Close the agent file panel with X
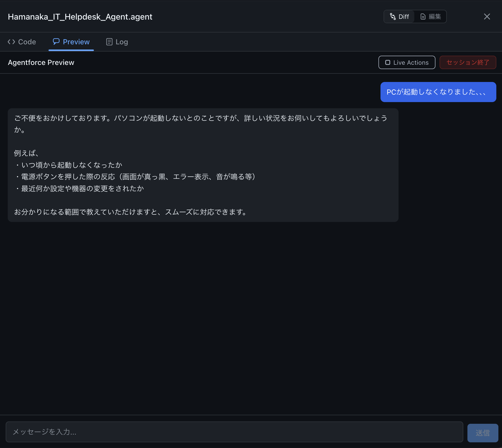This screenshot has height=448, width=502. (487, 16)
